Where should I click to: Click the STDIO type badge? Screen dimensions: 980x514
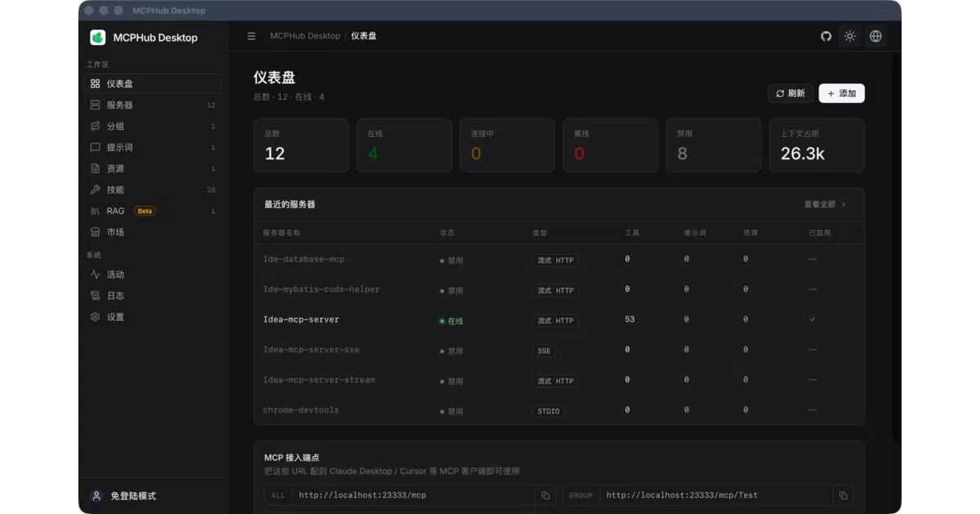[549, 411]
